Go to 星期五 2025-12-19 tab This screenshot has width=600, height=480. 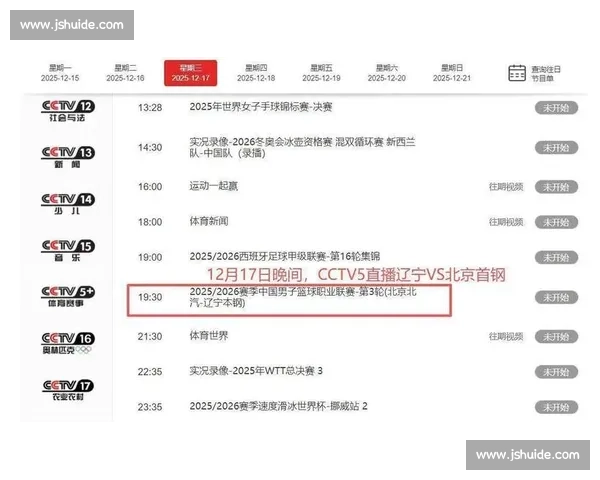[x=321, y=73]
